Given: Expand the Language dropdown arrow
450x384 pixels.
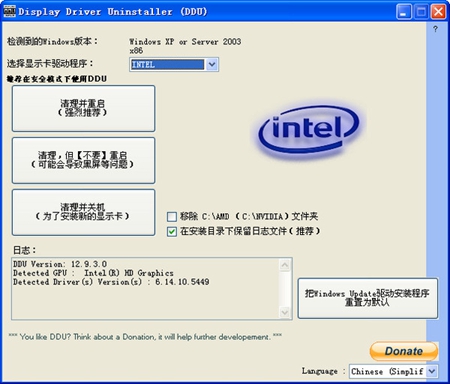Looking at the screenshot, I should (x=432, y=371).
